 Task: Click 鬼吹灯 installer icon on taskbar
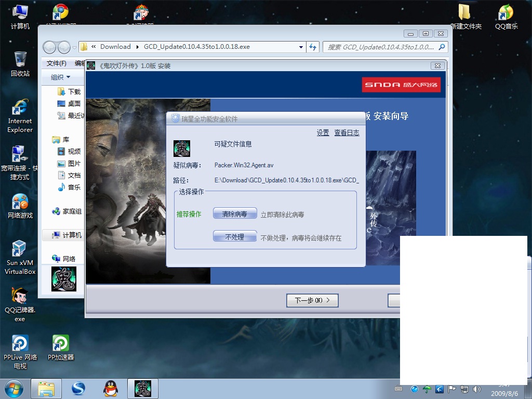(x=143, y=389)
